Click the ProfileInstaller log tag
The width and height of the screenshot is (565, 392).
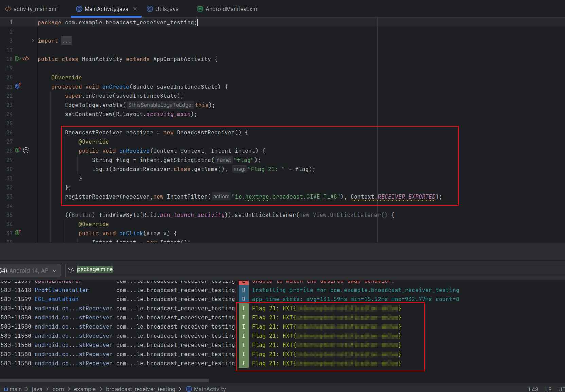[x=61, y=290]
